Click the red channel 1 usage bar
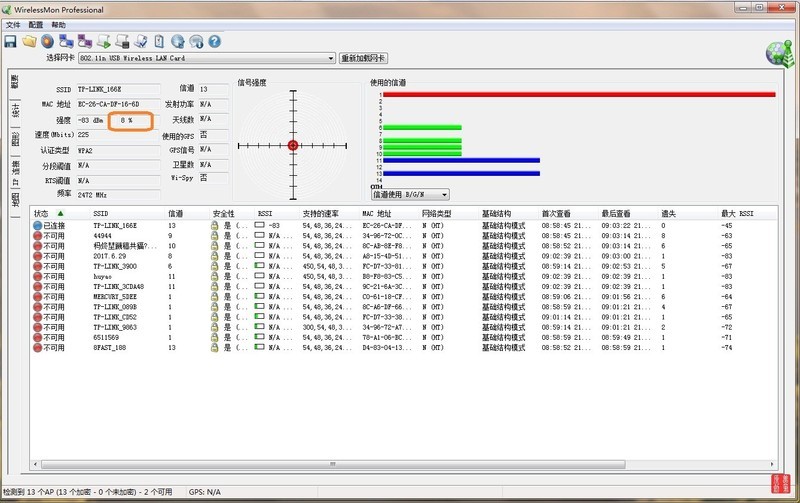The width and height of the screenshot is (800, 503). tap(579, 94)
